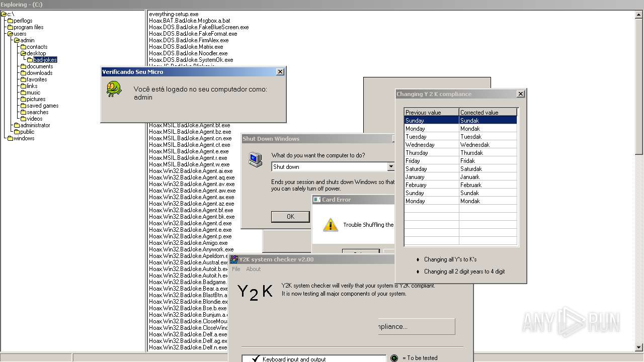Viewport: 644px width, 362px height.
Task: Click the Y2K system checker title icon
Action: [x=234, y=259]
